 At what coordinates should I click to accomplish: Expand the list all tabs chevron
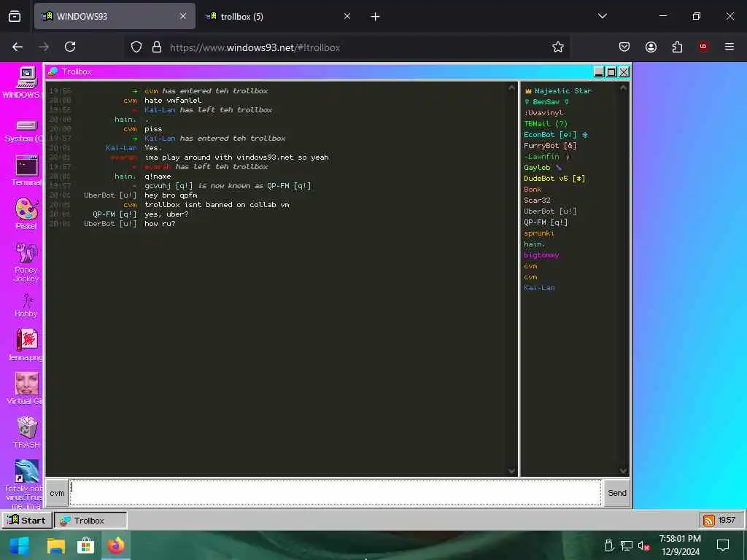(602, 16)
